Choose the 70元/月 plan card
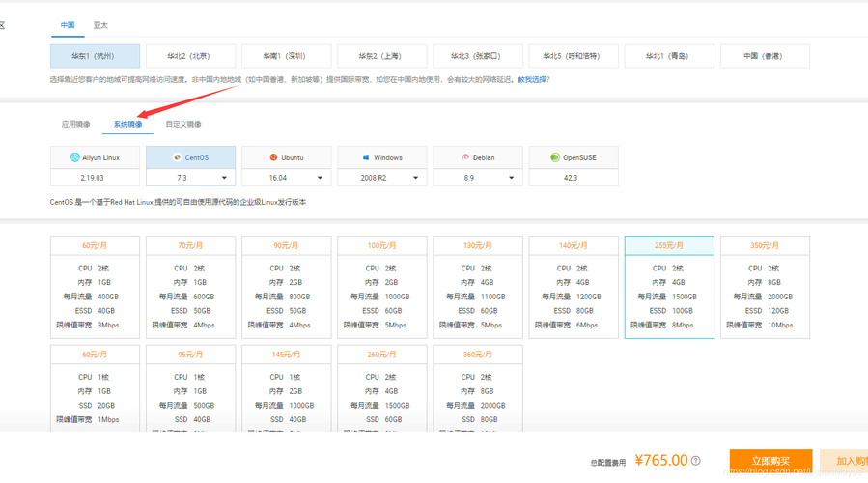868x483 pixels. pyautogui.click(x=190, y=287)
